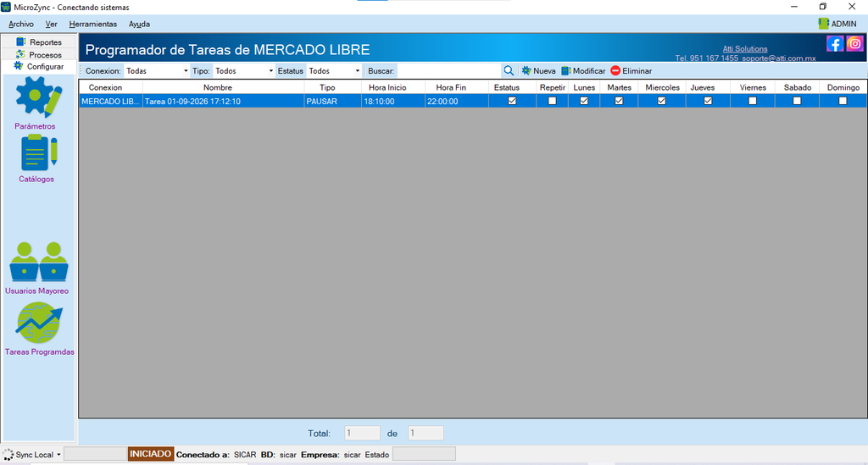
Task: Open the Tareas Programadas chart icon
Action: (x=39, y=323)
